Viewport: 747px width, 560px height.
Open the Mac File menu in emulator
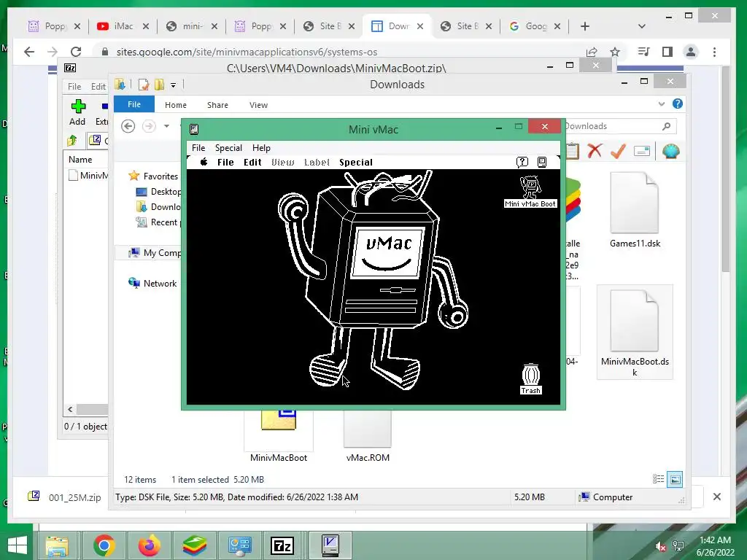225,162
